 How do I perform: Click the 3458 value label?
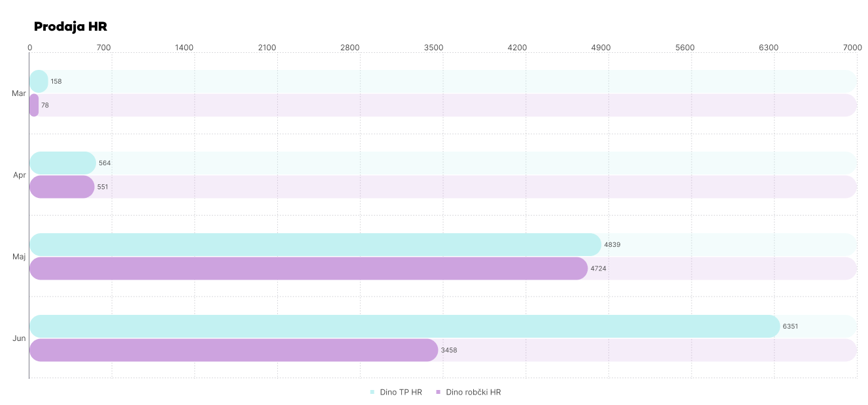[x=449, y=350]
